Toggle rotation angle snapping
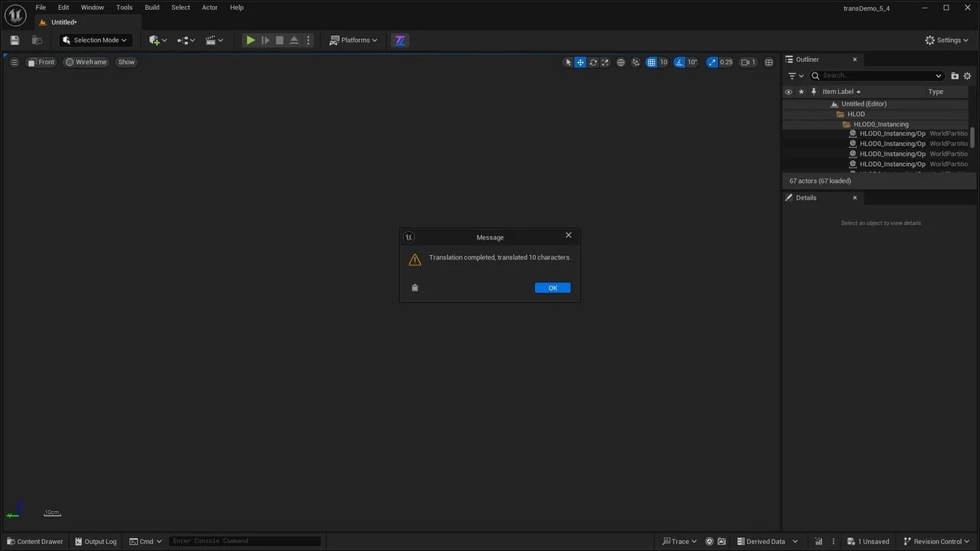Viewport: 980px width, 551px height. coord(679,63)
